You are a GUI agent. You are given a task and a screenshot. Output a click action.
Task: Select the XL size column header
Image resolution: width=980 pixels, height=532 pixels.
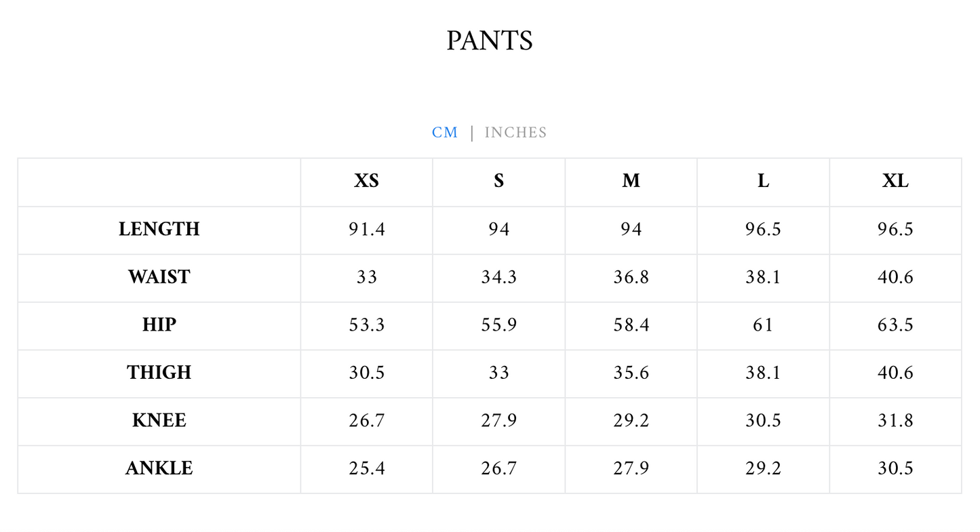click(895, 182)
